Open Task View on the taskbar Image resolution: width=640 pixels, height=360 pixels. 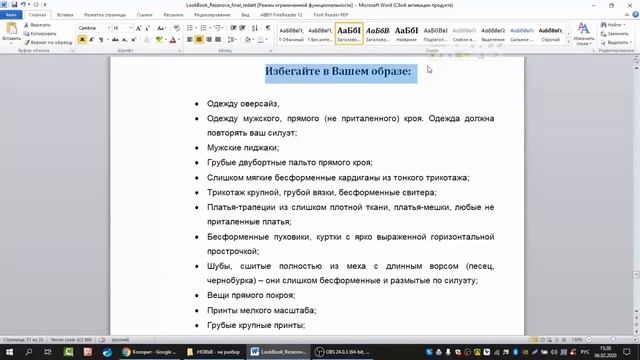[48, 352]
